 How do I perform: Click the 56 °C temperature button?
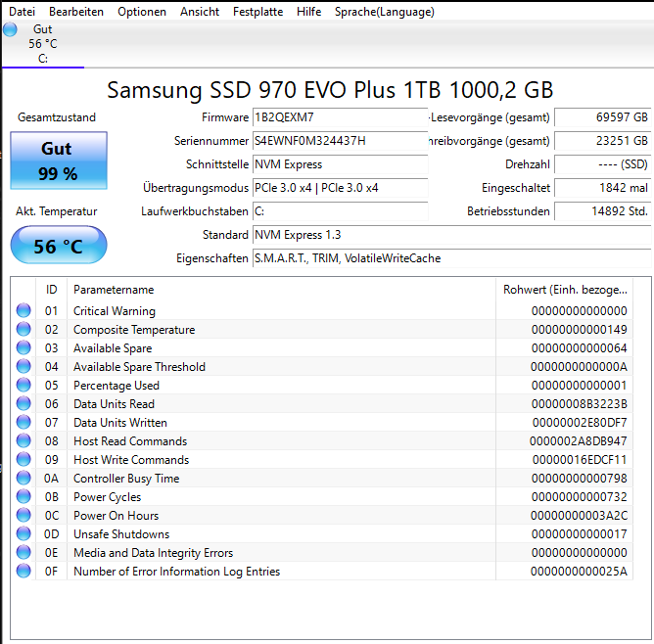click(x=59, y=245)
